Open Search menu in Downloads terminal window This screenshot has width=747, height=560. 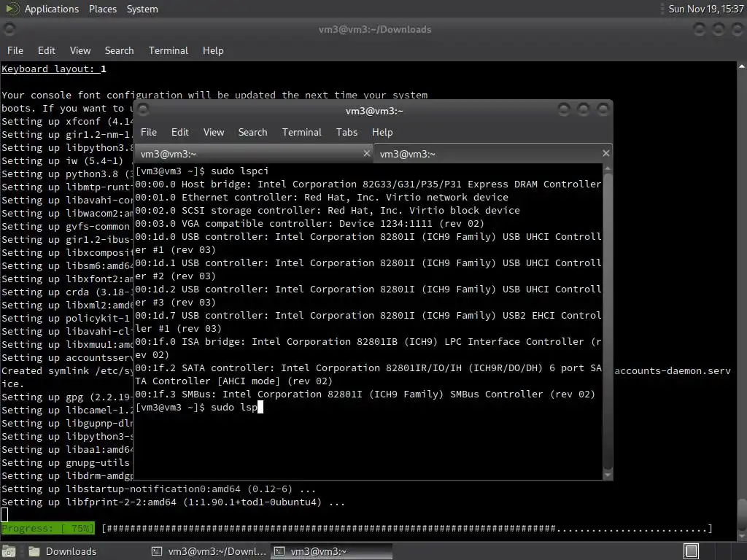[119, 50]
